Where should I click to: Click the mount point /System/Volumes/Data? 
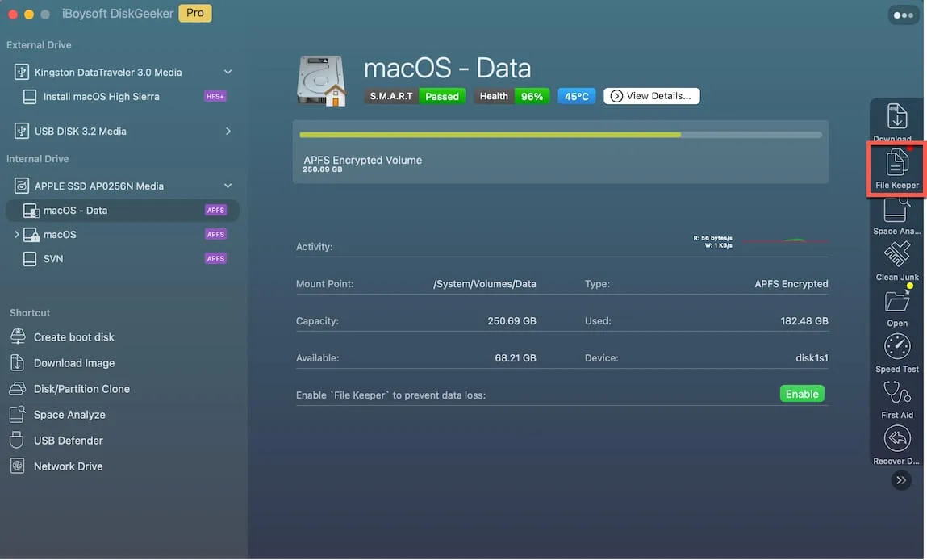484,284
